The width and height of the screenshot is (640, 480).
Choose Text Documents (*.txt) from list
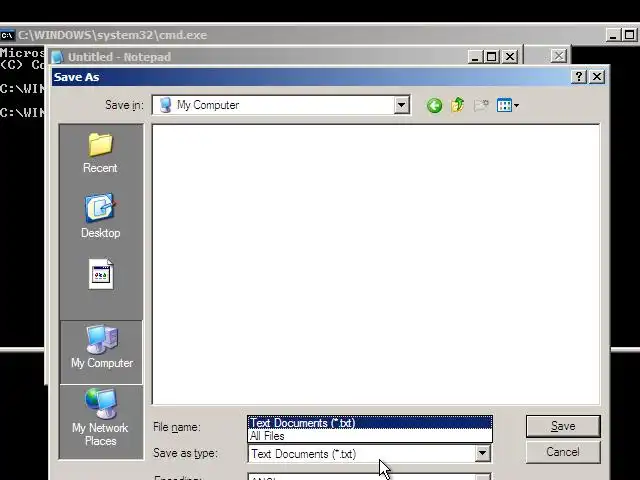[x=370, y=423]
